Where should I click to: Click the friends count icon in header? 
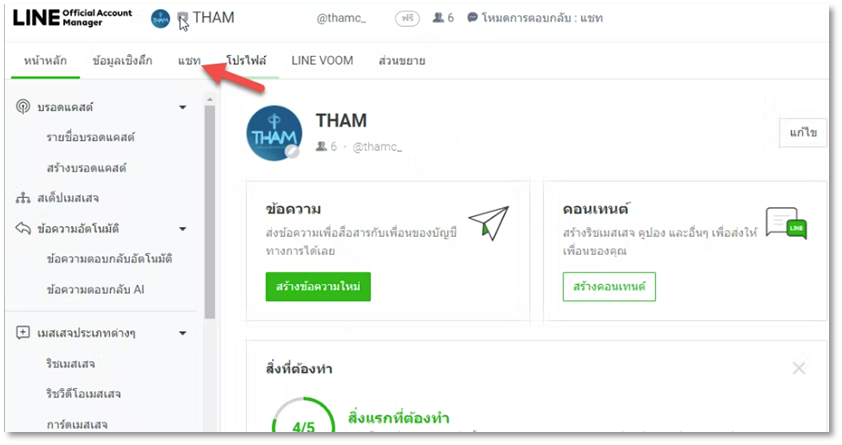(438, 18)
